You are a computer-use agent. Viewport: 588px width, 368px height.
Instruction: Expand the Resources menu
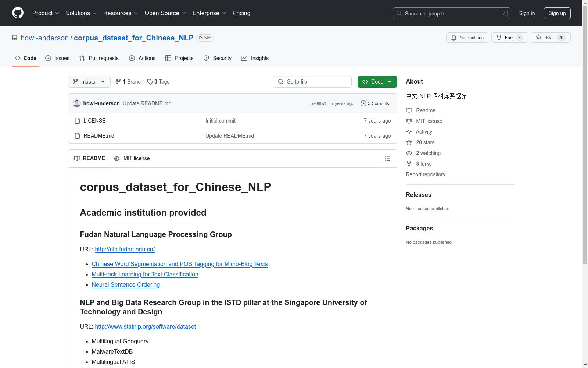121,13
